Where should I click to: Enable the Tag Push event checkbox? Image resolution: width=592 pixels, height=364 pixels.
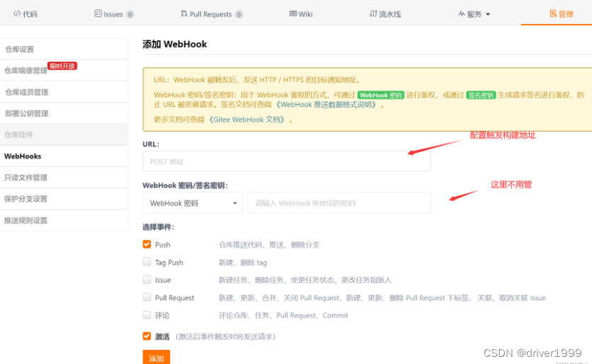(x=147, y=262)
